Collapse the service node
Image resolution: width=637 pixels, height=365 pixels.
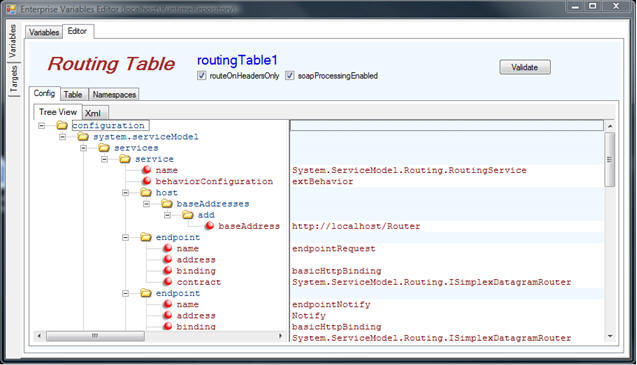click(104, 159)
